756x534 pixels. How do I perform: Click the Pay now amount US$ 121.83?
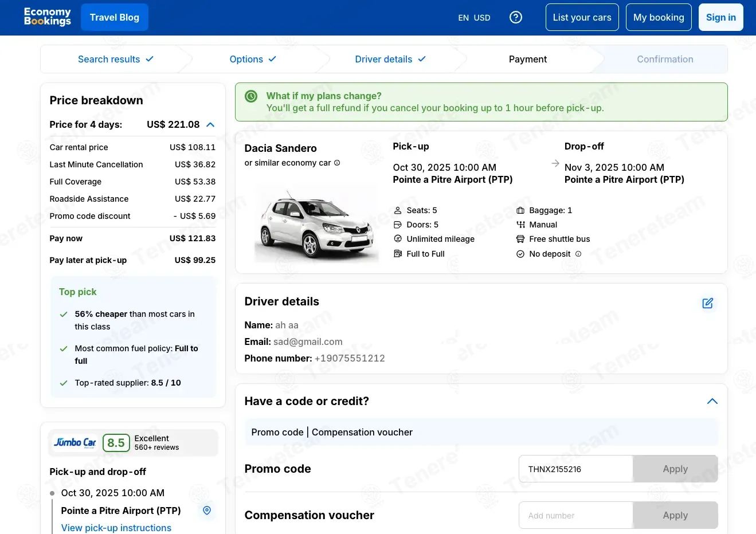tap(193, 238)
